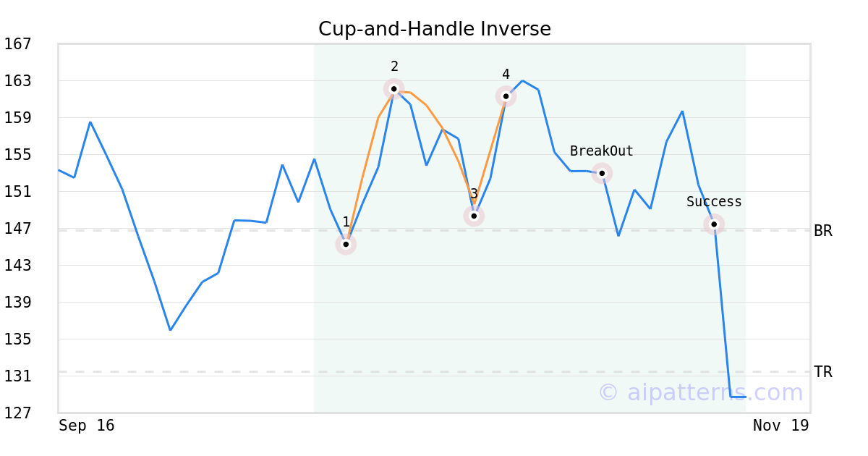Click the 163 y-axis price label

(x=18, y=81)
